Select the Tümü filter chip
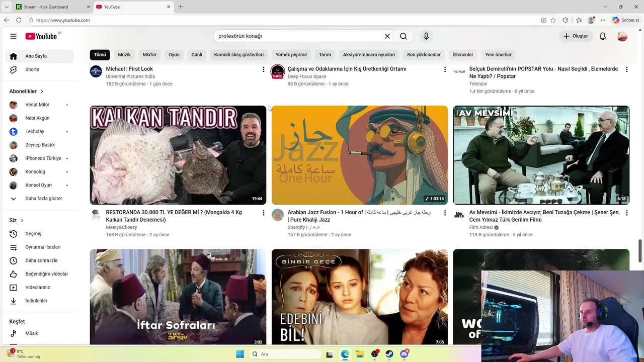Image resolution: width=644 pixels, height=362 pixels. coord(100,55)
